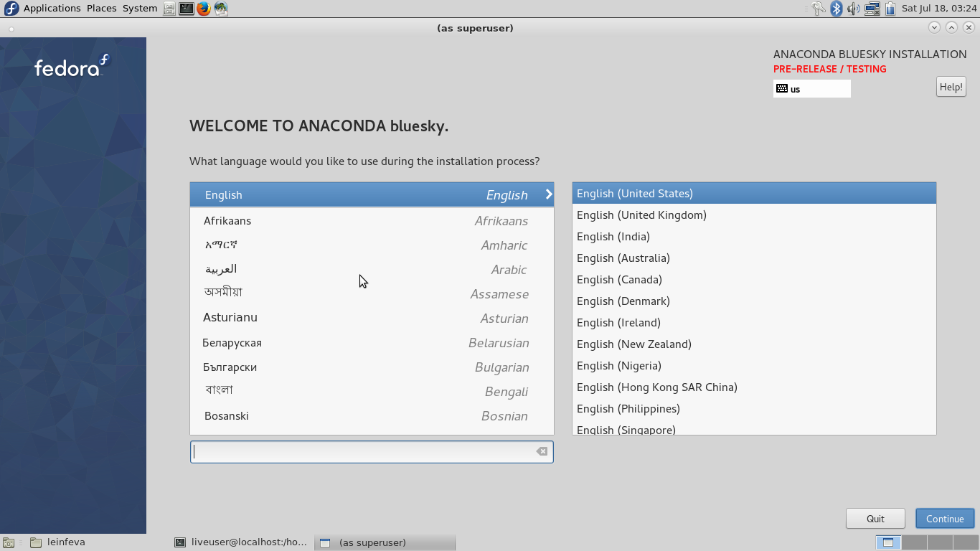Switch to the fourth workspace

pos(965,542)
